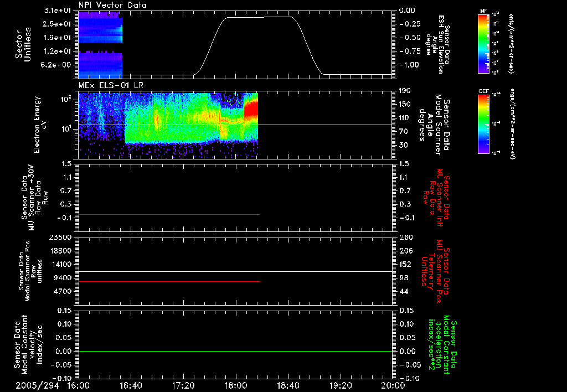The width and height of the screenshot is (567, 392).
Task: Click the '3.1e+01' sector tick value
Action: [x=57, y=10]
